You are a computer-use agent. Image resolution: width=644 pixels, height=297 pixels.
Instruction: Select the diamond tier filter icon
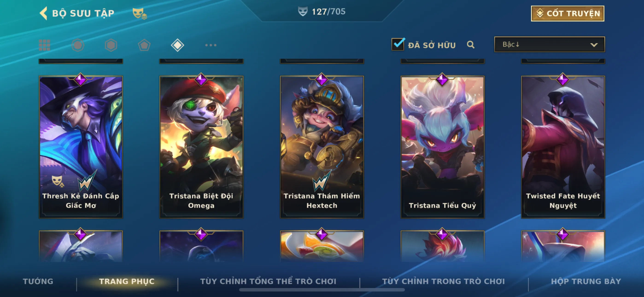tap(178, 45)
